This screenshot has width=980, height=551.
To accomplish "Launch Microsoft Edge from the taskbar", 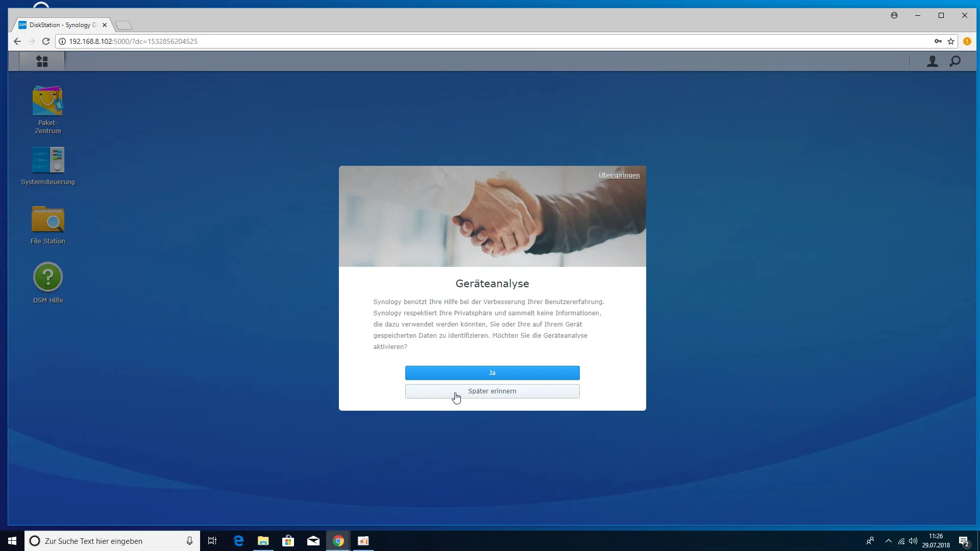I will pos(238,541).
